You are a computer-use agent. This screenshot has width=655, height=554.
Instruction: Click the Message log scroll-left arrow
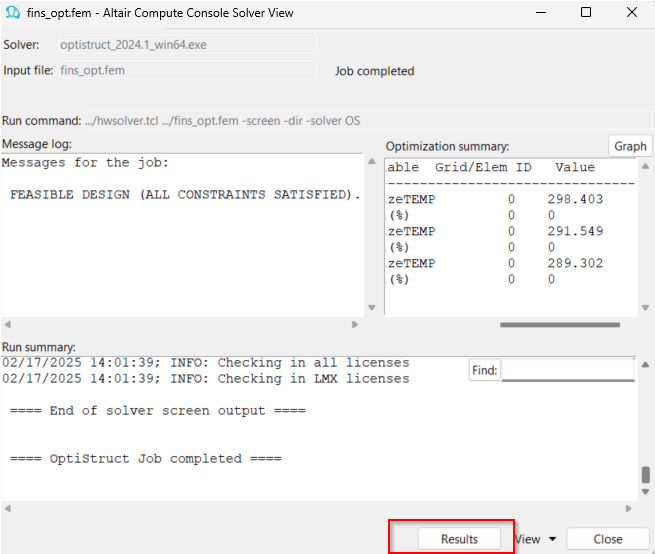(x=8, y=324)
